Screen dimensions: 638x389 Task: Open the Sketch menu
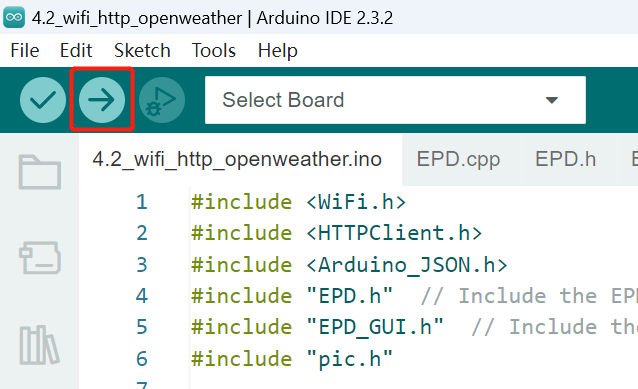(x=142, y=51)
